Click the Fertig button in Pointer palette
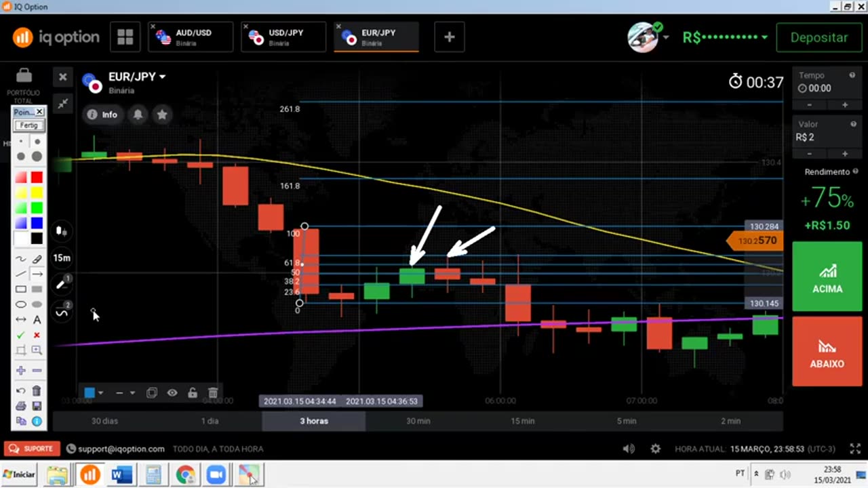 tap(28, 125)
